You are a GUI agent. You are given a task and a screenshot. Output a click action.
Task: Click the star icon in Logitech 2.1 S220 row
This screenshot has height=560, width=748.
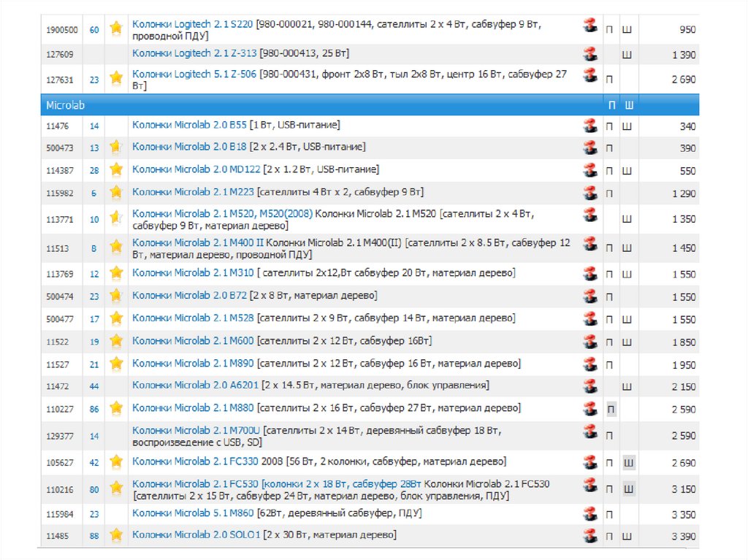click(116, 28)
